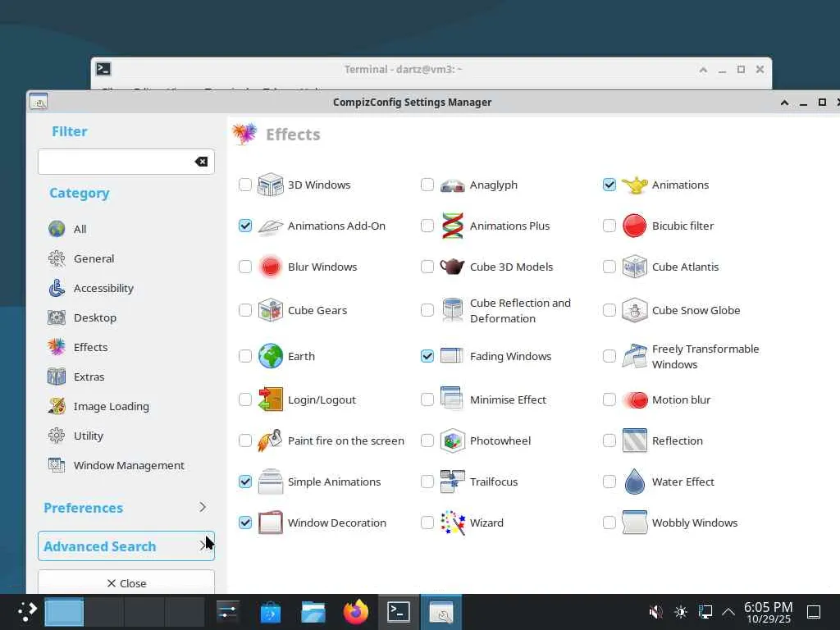Viewport: 840px width, 630px height.
Task: Open the Fading Windows icon
Action: pyautogui.click(x=452, y=356)
